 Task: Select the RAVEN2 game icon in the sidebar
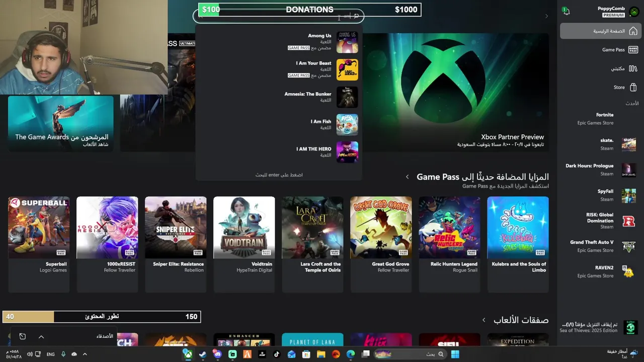tap(629, 272)
